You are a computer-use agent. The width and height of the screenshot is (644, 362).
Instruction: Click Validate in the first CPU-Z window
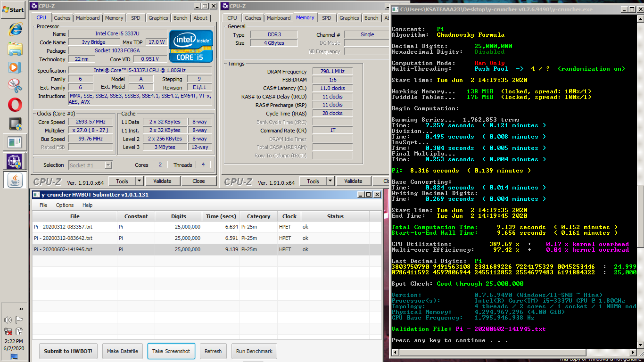click(162, 181)
